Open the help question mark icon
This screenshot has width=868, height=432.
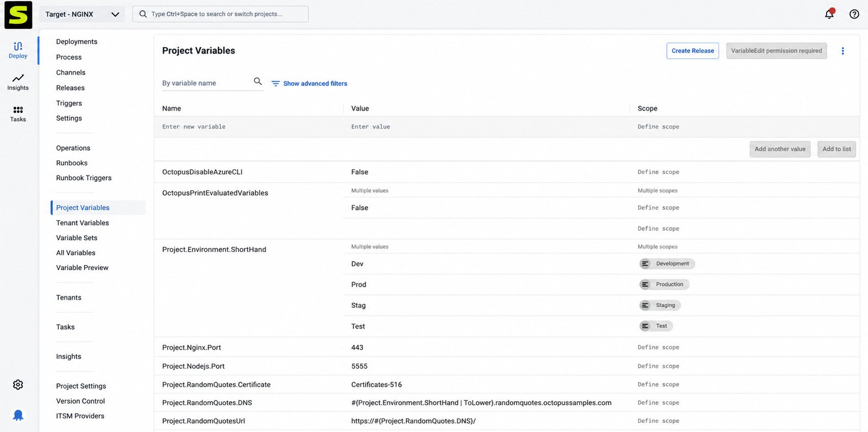(x=854, y=14)
